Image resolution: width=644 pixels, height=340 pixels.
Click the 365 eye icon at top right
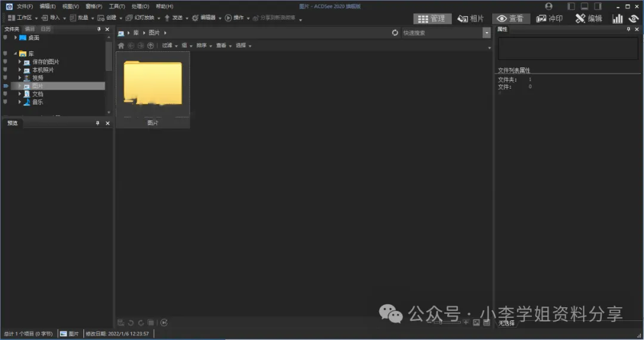point(633,18)
